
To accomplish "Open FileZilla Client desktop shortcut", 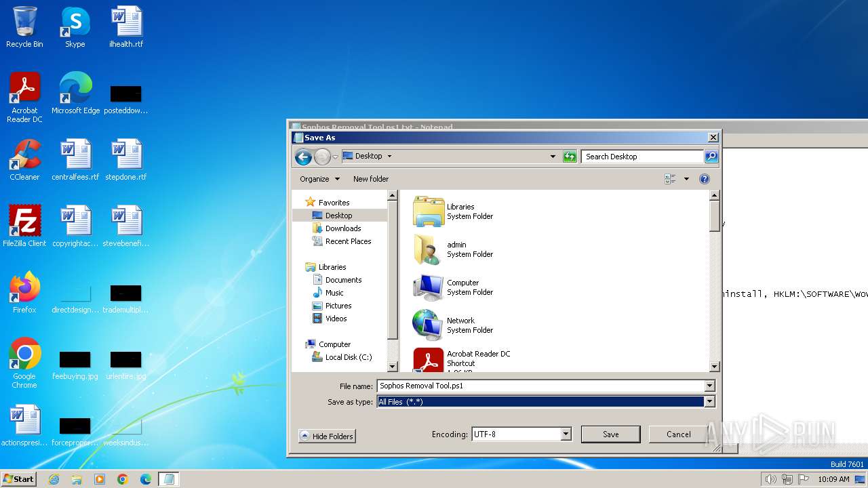I will 24,226.
